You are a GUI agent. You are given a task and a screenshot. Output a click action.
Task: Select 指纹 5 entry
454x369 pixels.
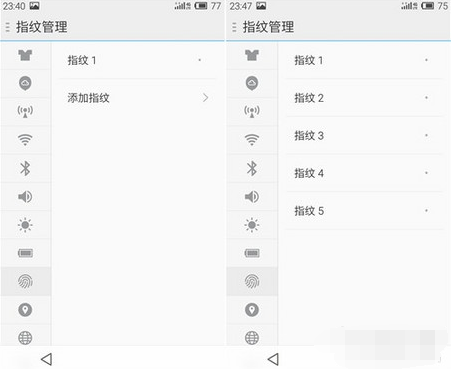309,211
